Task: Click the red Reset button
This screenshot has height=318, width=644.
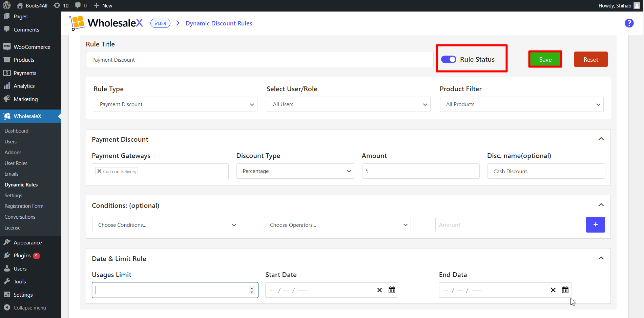Action: tap(591, 59)
